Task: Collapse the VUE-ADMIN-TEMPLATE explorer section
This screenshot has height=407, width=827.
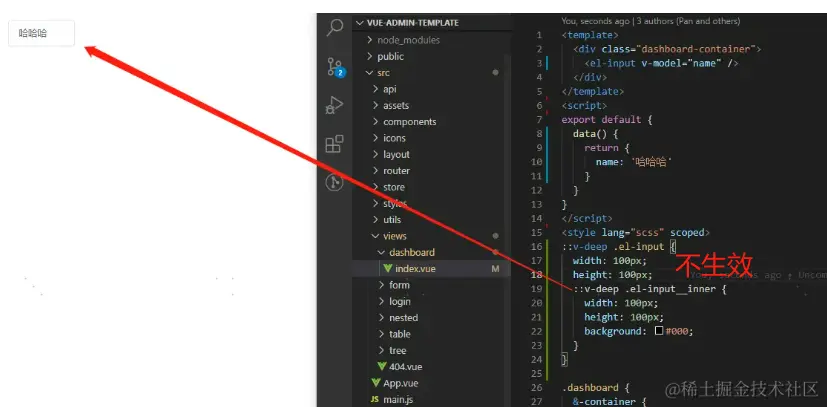Action: point(360,23)
